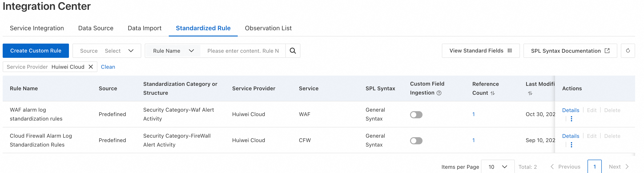Open the Observation List tab

pos(268,28)
